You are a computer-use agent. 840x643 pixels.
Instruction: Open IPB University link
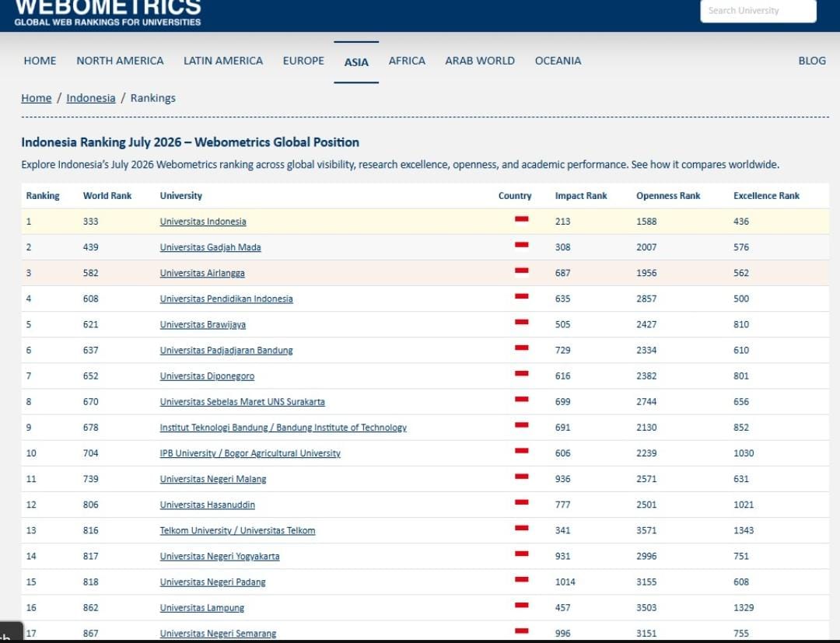click(x=250, y=453)
